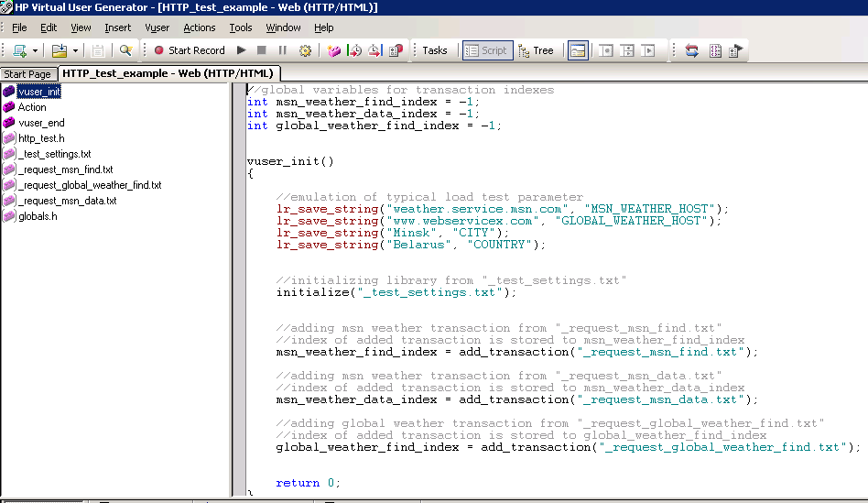
Task: Switch to Script view
Action: point(487,50)
